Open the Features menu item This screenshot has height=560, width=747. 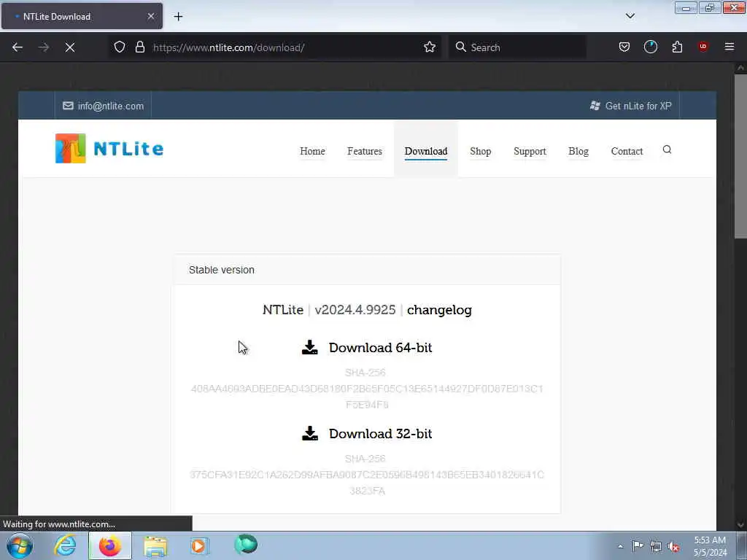[x=365, y=151]
